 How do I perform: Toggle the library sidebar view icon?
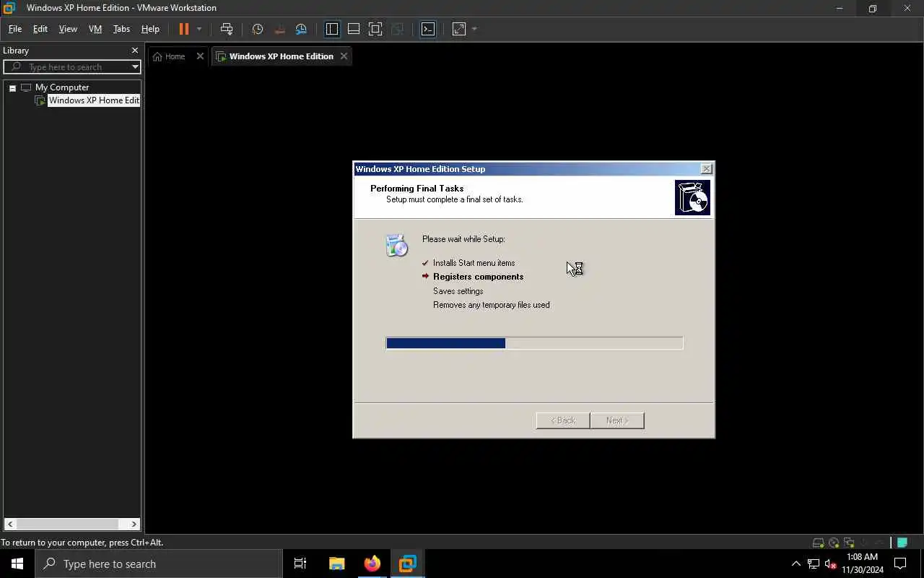(332, 29)
